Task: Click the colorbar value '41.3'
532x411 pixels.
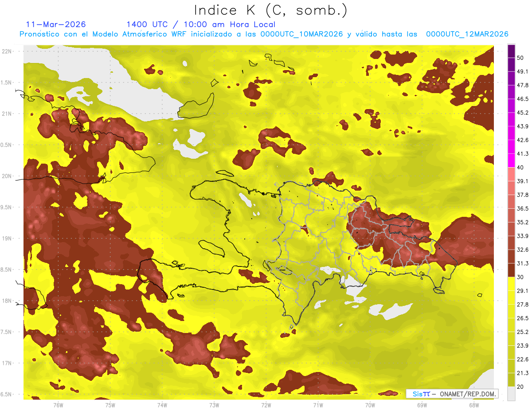Action: [523, 154]
